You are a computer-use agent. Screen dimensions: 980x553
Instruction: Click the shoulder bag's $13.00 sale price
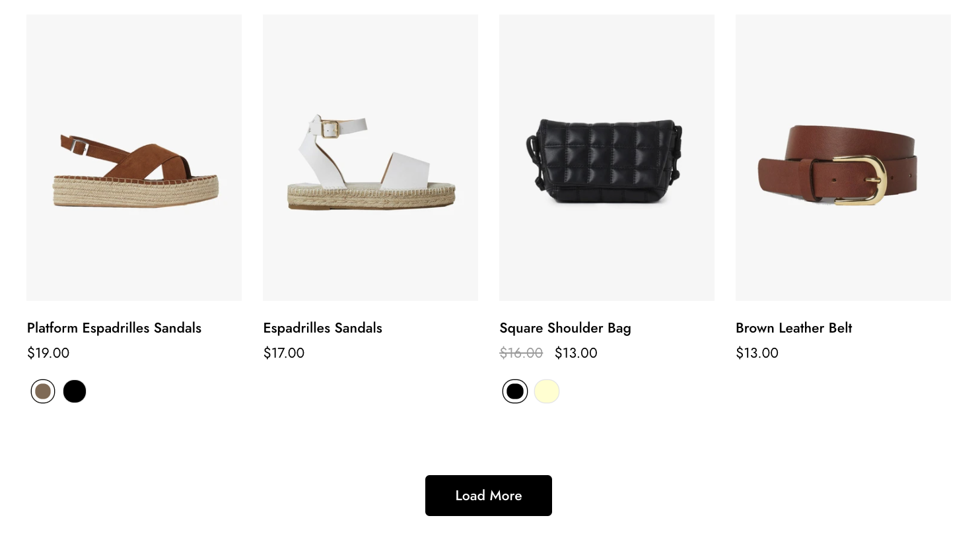coord(576,353)
